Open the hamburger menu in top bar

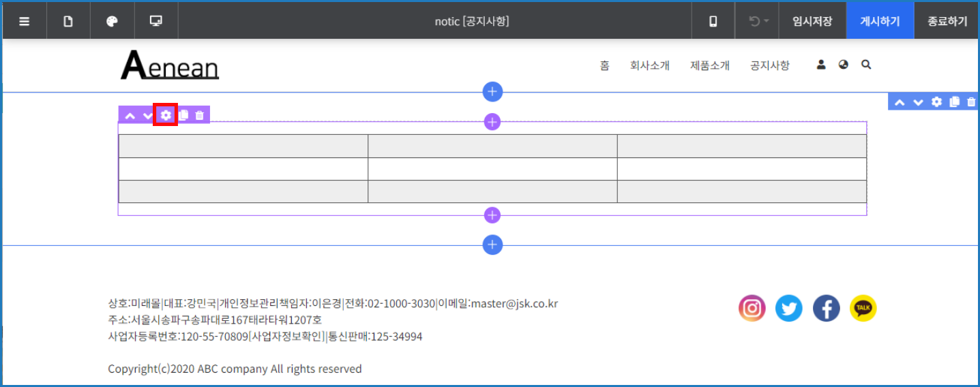25,21
